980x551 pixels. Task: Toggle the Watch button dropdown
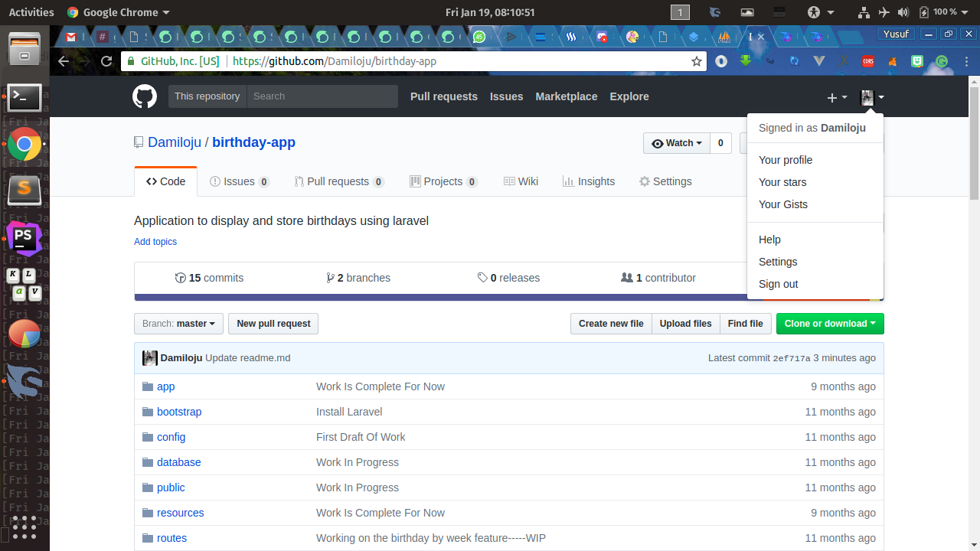coord(677,143)
